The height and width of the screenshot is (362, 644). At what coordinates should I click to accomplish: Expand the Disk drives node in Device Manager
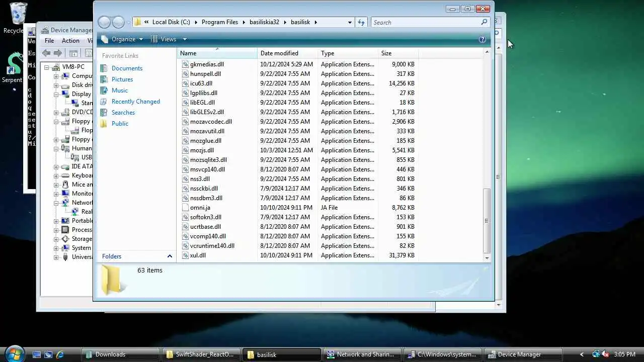57,85
